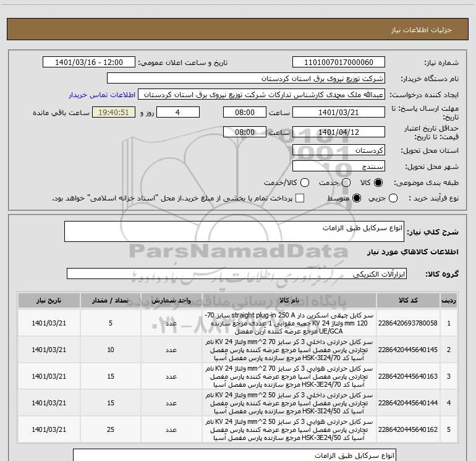Select product code 2286420445640145
This screenshot has width=476, height=461.
point(408,350)
